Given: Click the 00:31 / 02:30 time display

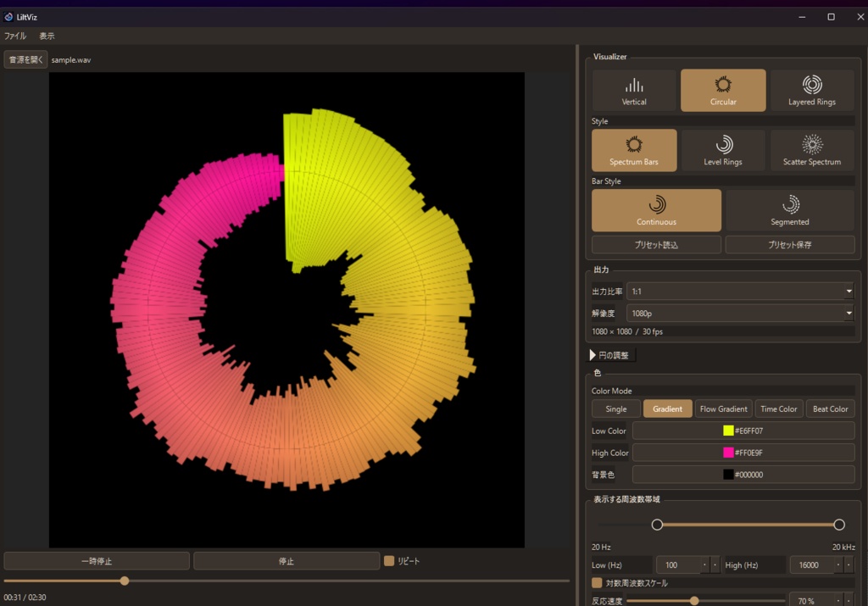Looking at the screenshot, I should pyautogui.click(x=25, y=598).
